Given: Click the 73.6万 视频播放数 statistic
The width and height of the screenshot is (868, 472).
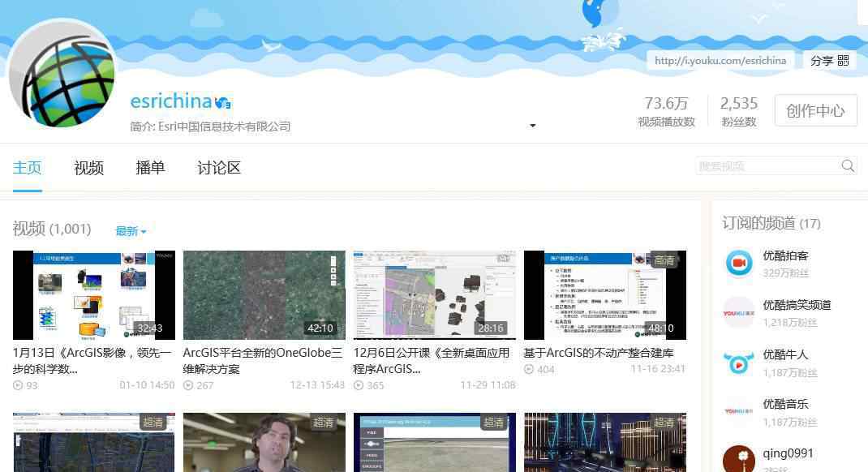Looking at the screenshot, I should 666,111.
